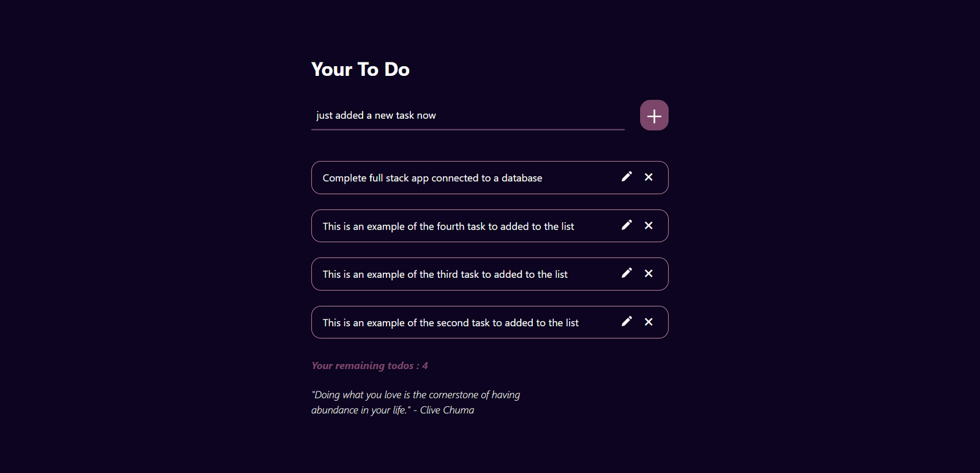Edit the second example task

(626, 321)
